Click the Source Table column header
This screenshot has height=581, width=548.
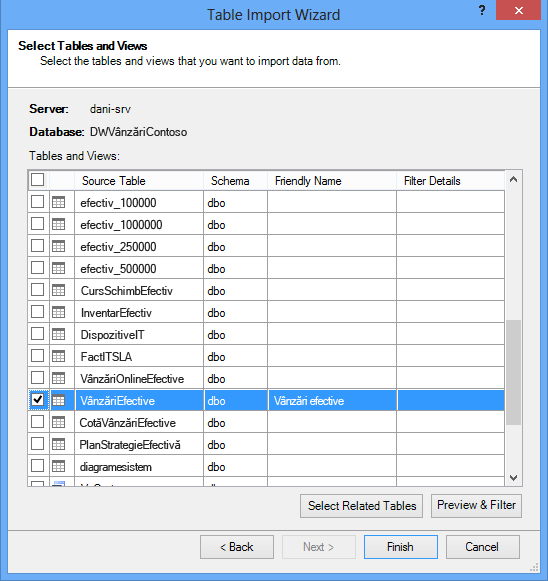click(139, 181)
